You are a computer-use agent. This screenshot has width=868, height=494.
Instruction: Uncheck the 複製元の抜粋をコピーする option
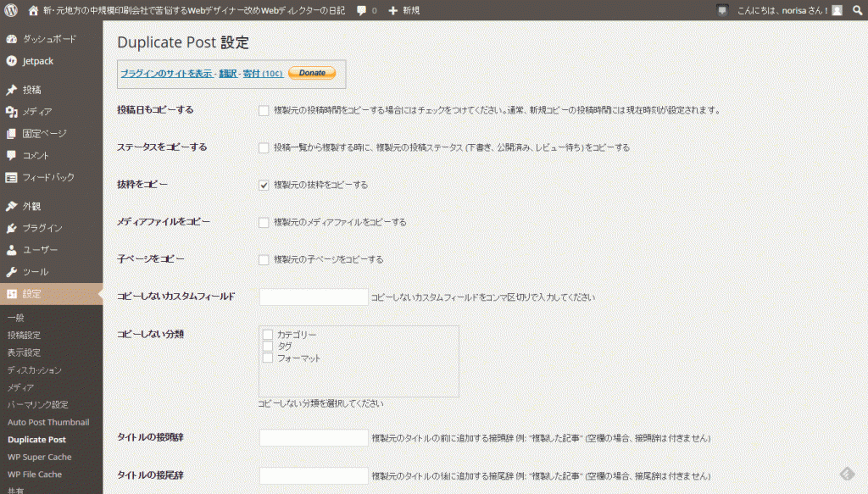tap(264, 184)
